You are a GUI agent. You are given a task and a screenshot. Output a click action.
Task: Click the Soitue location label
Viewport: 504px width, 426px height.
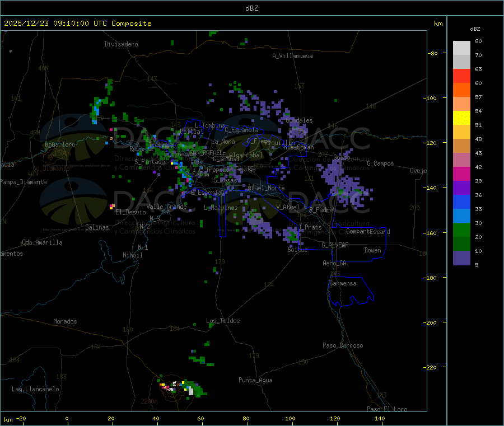[x=297, y=250]
